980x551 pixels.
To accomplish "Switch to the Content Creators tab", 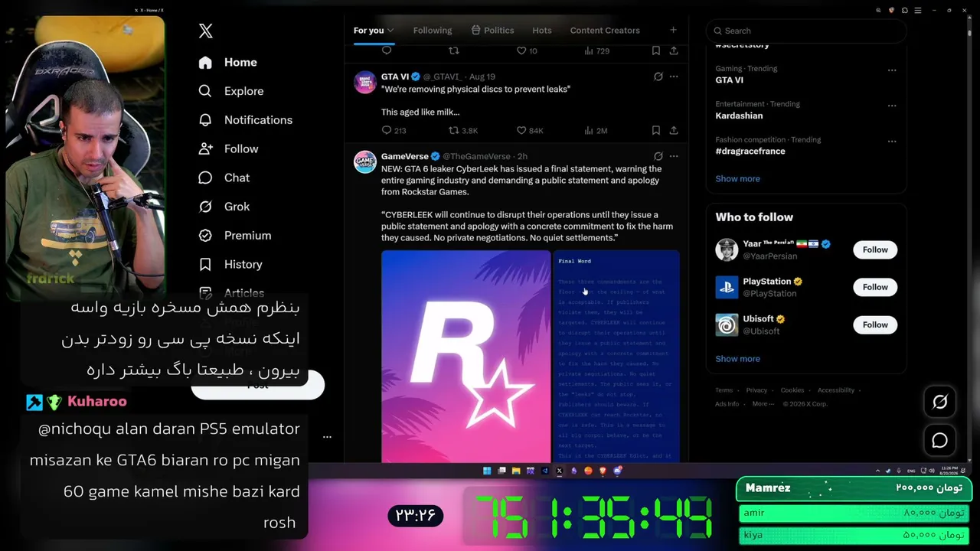I will [605, 31].
